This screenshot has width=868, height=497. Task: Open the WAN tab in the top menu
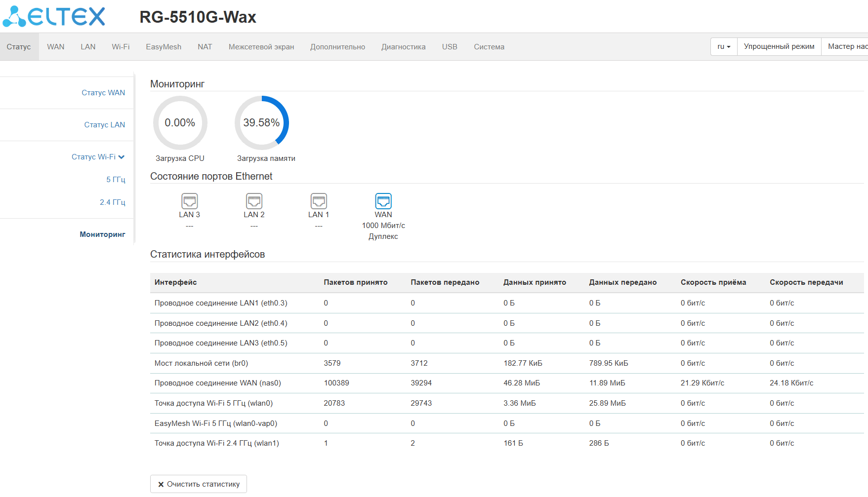(56, 47)
